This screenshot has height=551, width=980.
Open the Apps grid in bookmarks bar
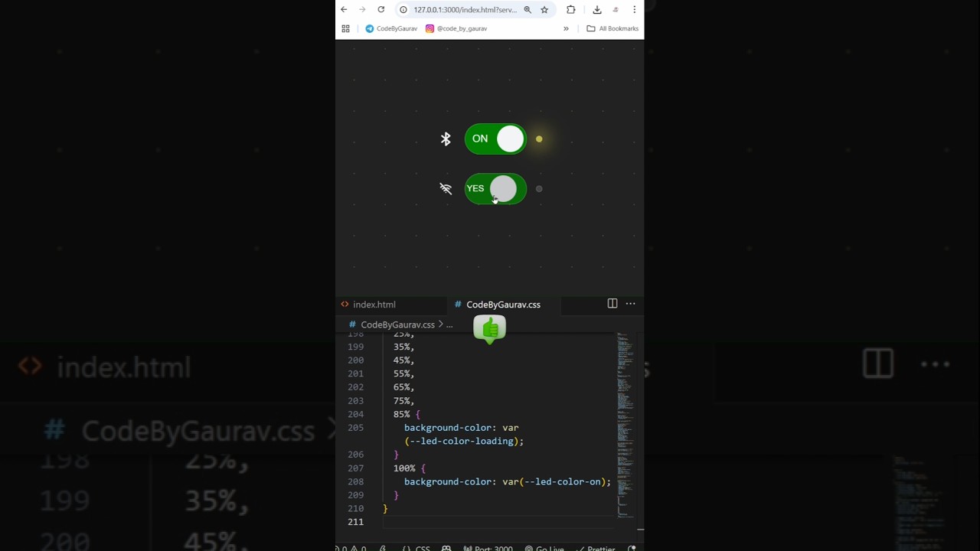click(x=345, y=28)
